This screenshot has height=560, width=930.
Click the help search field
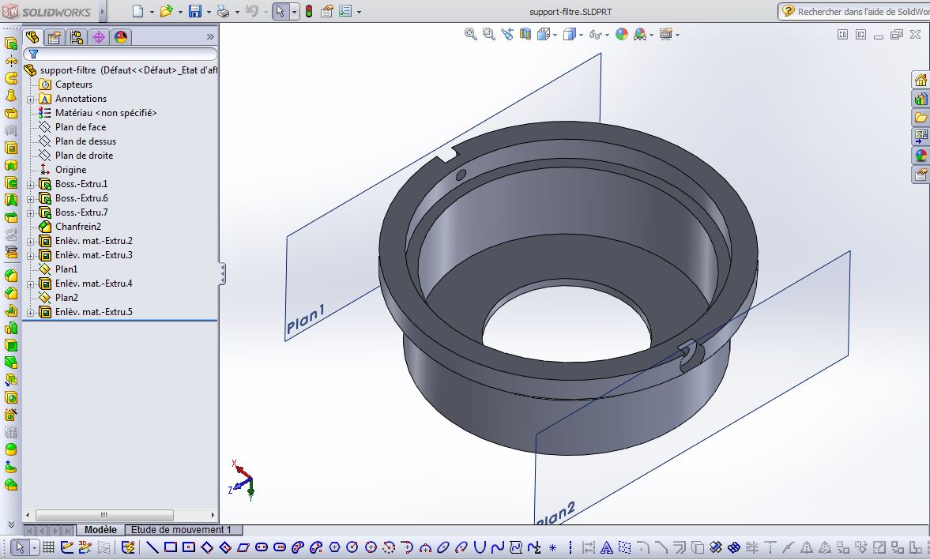(854, 11)
